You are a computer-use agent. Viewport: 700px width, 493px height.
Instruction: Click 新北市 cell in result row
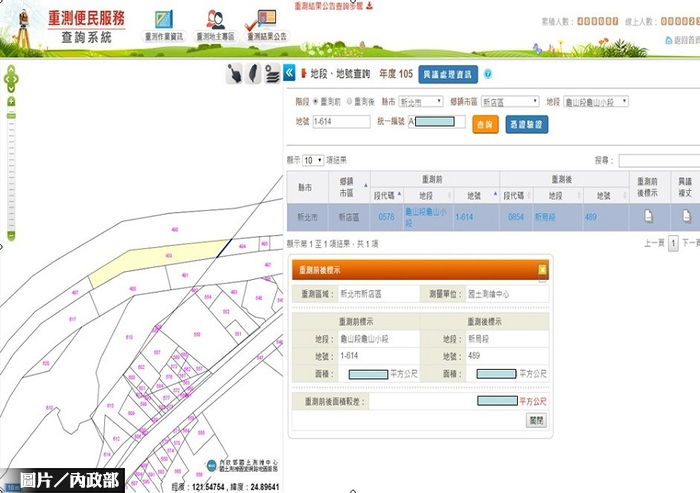308,217
